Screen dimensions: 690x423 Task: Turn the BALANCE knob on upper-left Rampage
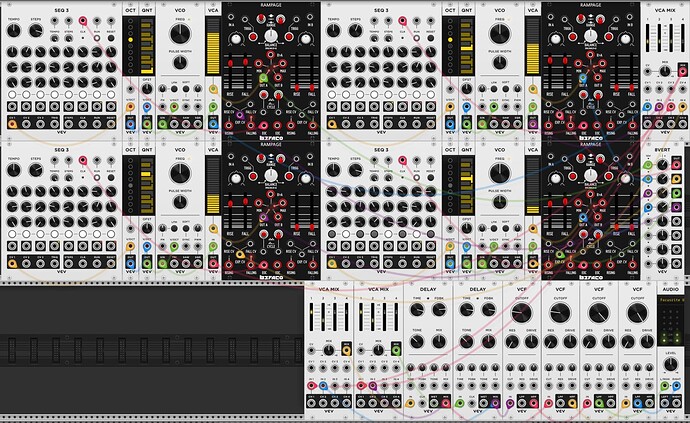(x=271, y=37)
